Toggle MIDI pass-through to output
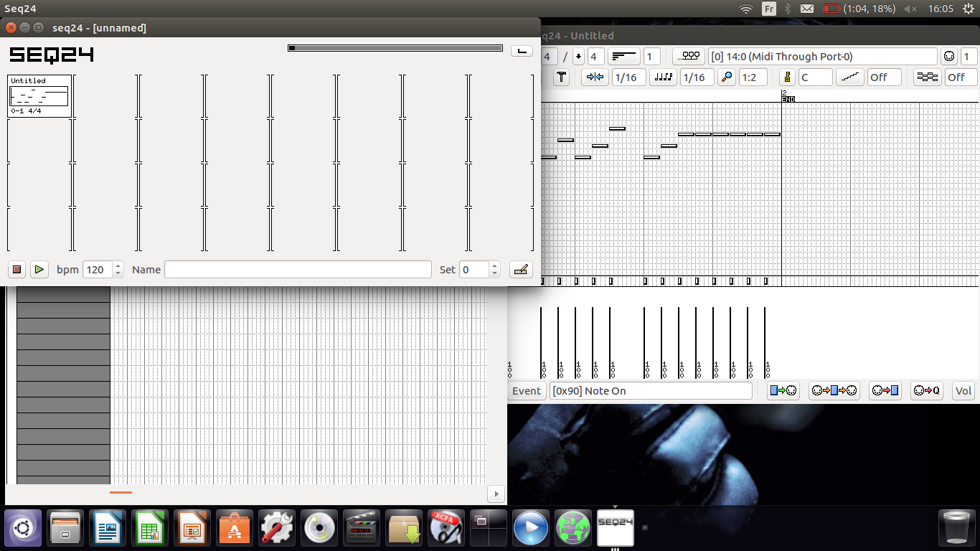Screen dimensions: 980x551 834,391
